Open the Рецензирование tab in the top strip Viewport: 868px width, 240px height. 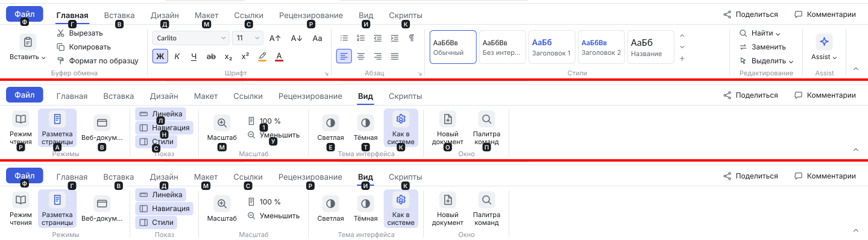311,15
